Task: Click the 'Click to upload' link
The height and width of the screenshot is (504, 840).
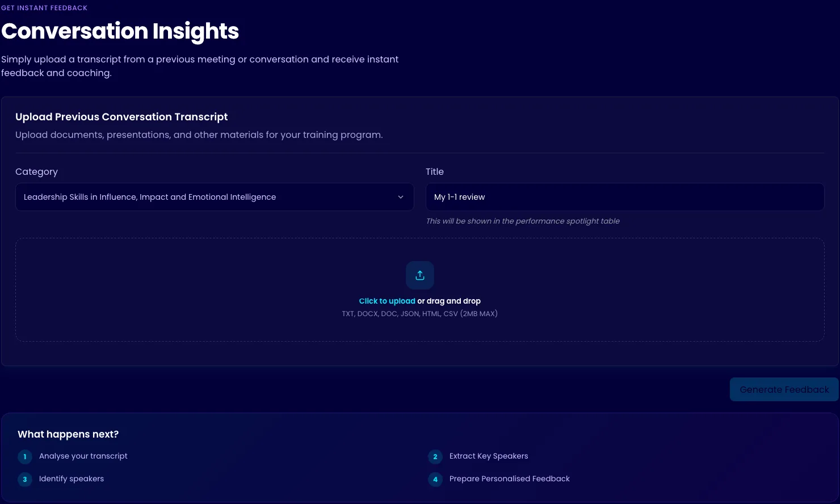Action: click(x=387, y=301)
